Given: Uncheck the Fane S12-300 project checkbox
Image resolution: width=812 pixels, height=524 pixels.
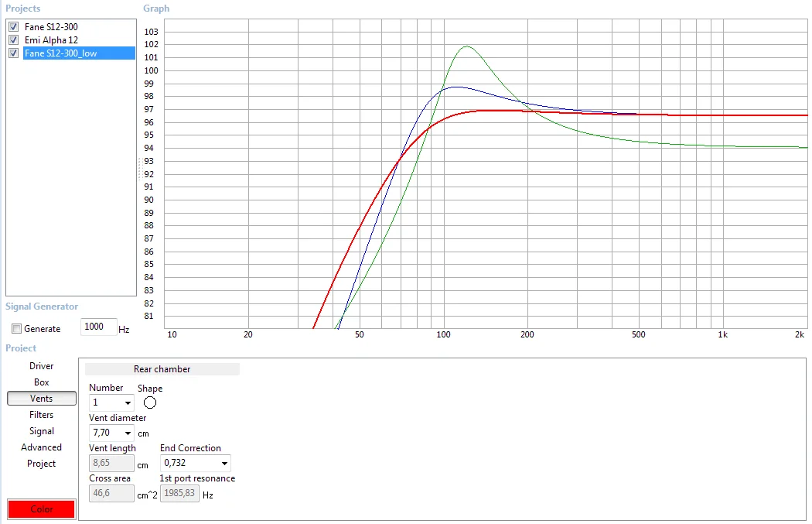Looking at the screenshot, I should click(13, 27).
